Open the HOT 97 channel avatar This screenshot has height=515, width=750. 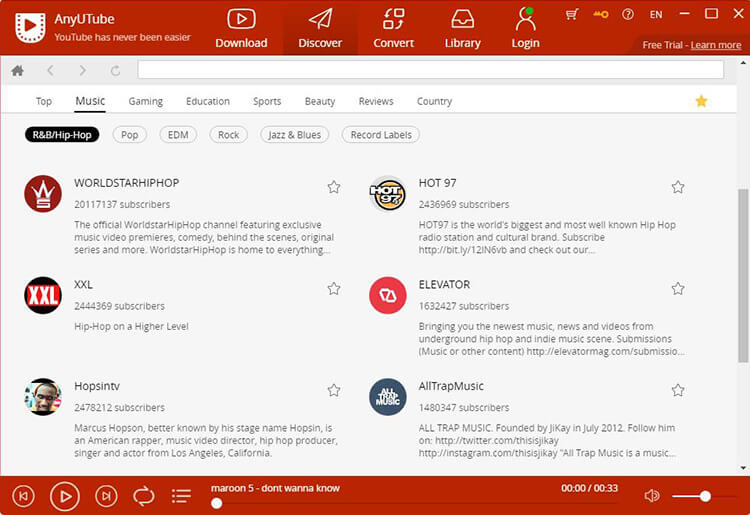(387, 194)
